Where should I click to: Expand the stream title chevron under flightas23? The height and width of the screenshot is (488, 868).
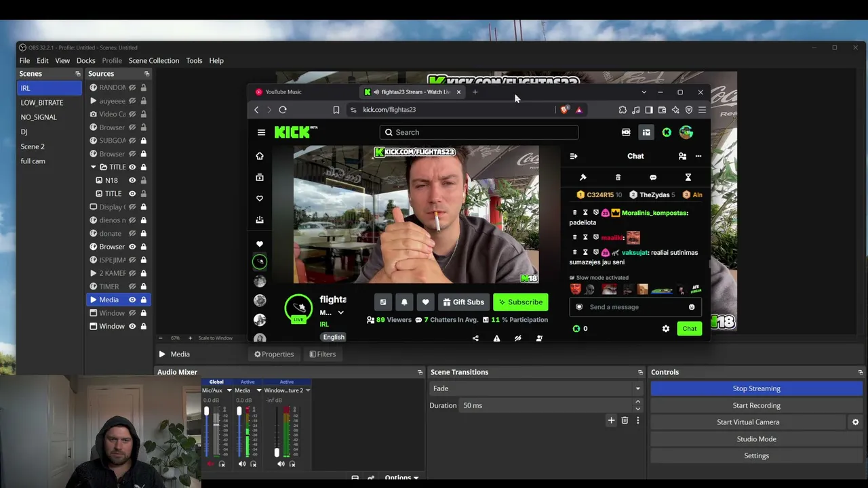pyautogui.click(x=340, y=312)
